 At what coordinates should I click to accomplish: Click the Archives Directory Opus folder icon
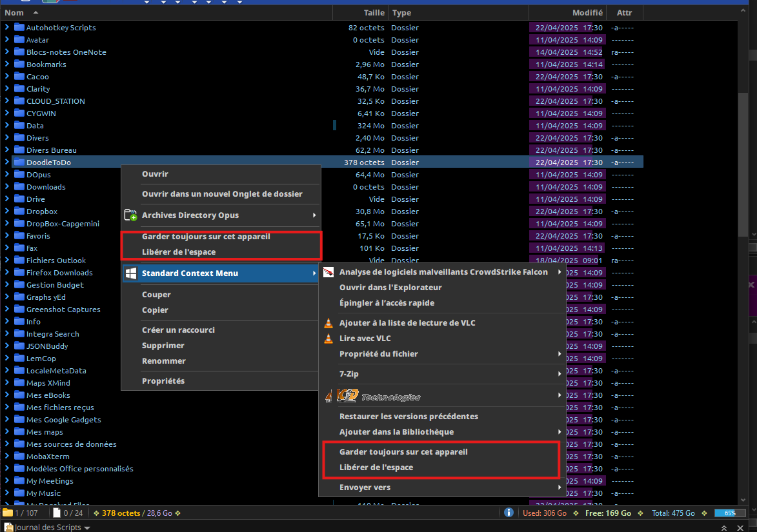point(130,215)
